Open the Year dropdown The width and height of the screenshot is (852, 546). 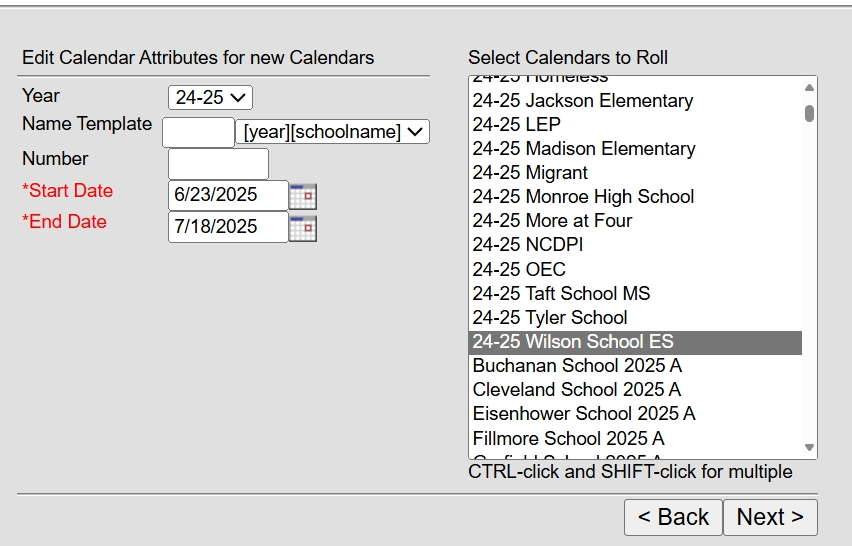click(210, 97)
